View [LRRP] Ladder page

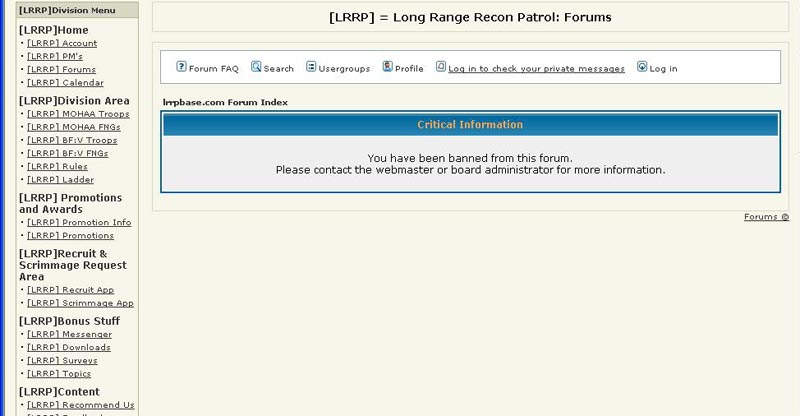pos(60,180)
